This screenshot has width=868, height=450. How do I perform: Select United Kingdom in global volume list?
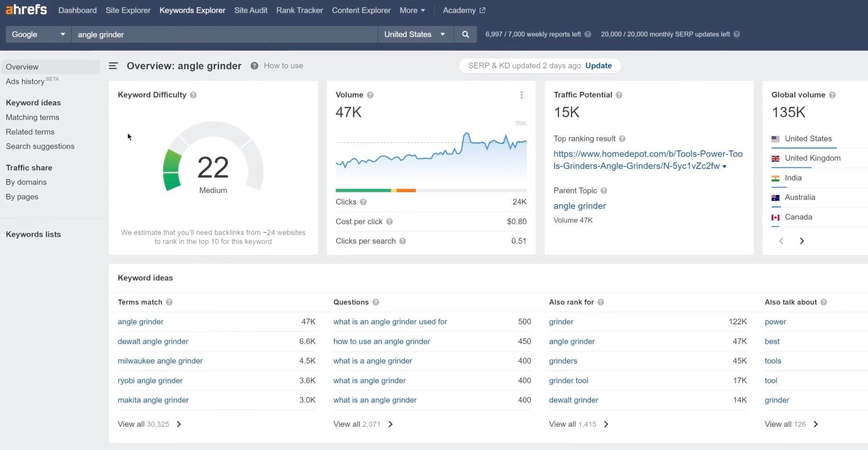[812, 158]
